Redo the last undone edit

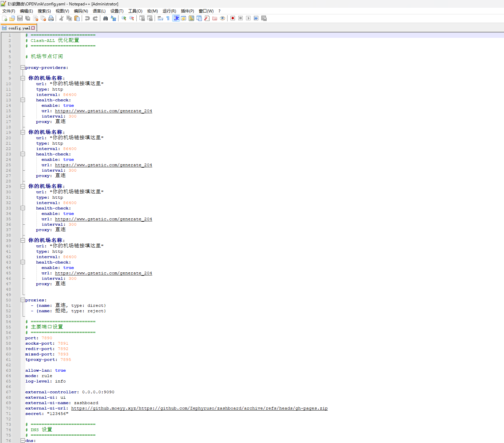click(x=95, y=18)
